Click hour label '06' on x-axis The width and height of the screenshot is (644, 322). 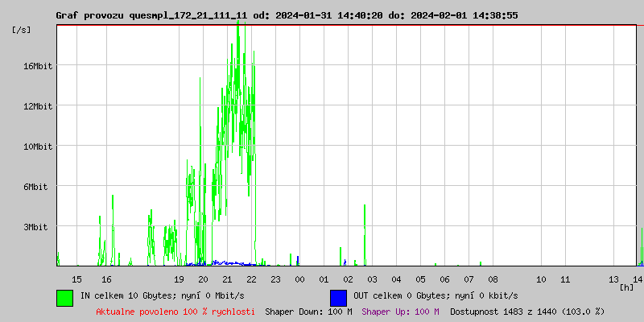point(445,279)
